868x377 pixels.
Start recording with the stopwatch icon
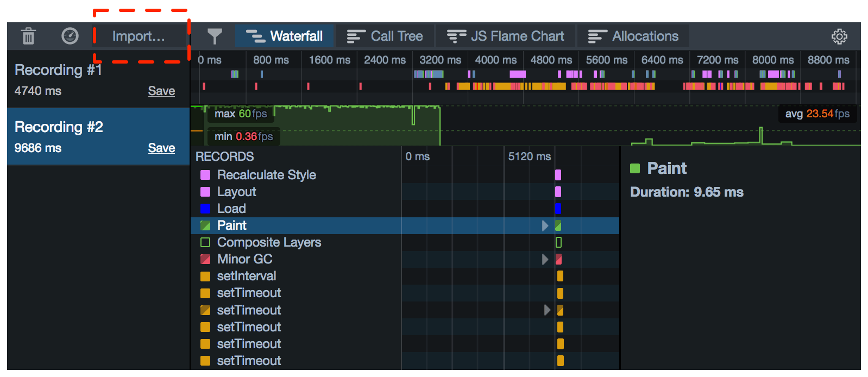(70, 36)
